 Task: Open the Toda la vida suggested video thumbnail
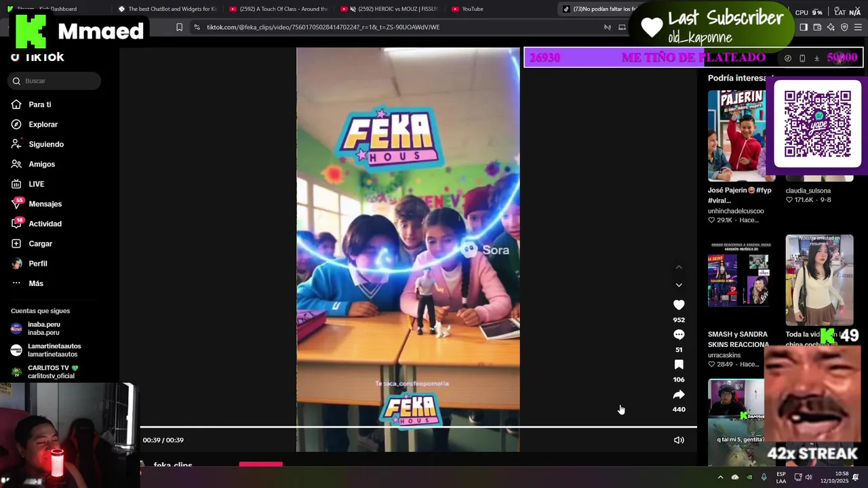tap(819, 280)
